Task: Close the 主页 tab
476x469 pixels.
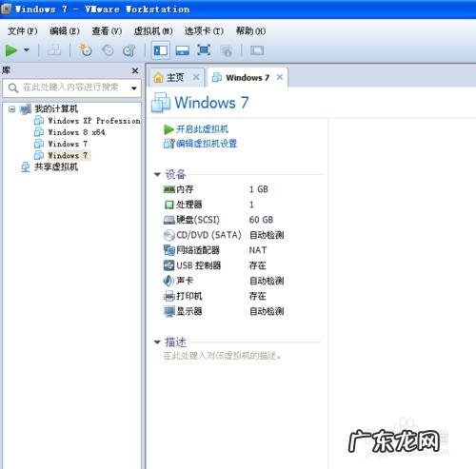Action: click(196, 77)
